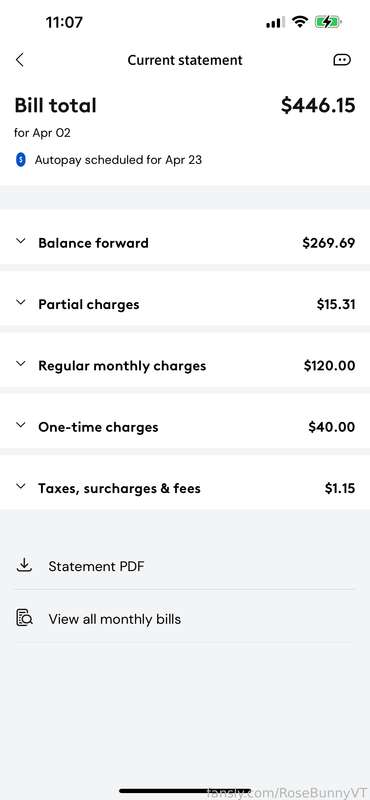
Task: Tap the home indicator bar
Action: click(x=185, y=791)
